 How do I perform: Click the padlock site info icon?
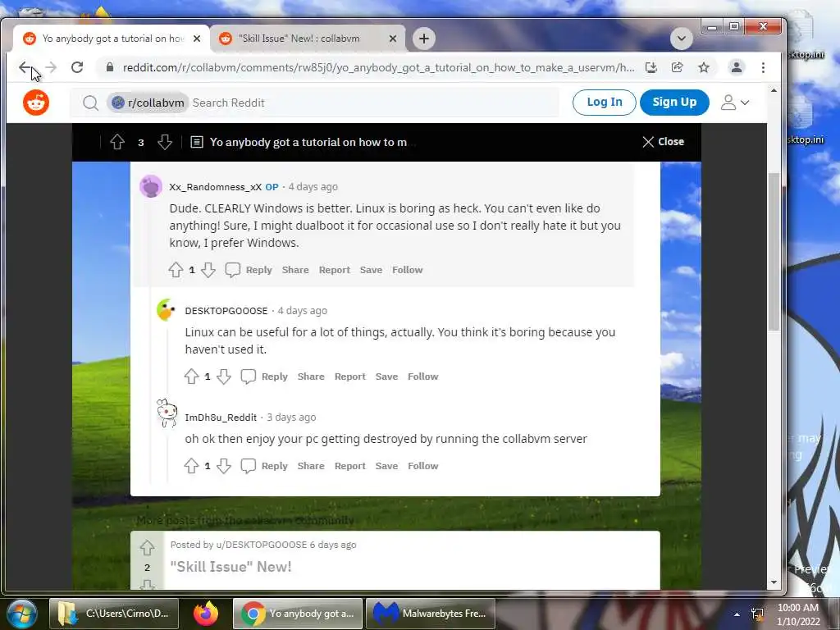(x=110, y=67)
